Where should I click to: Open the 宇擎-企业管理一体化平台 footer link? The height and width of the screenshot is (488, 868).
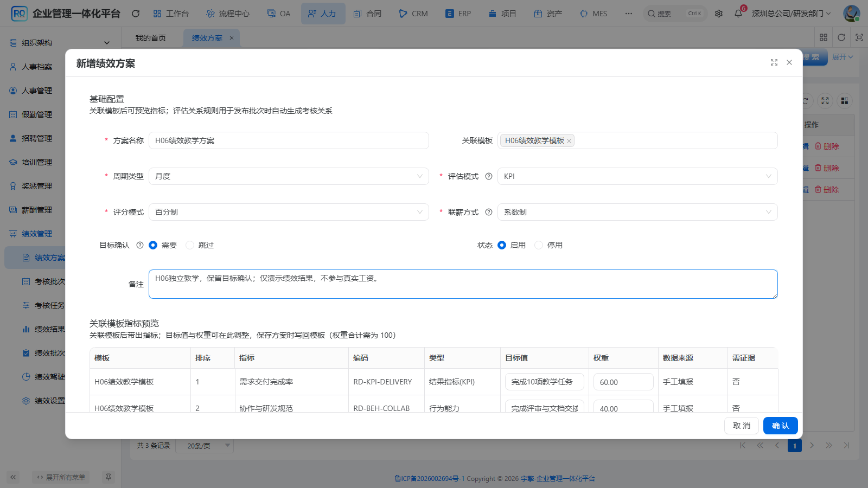[558, 479]
